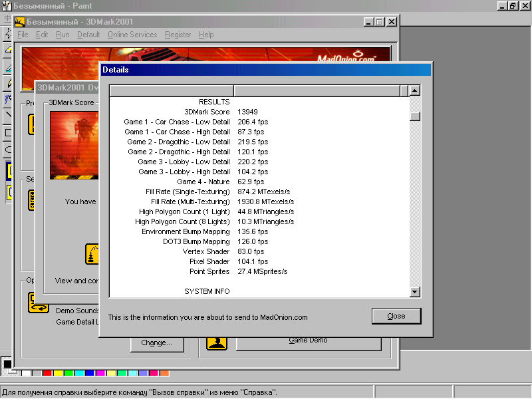
Task: Click the yellow checklist icon in Selected group
Action: [x=31, y=201]
